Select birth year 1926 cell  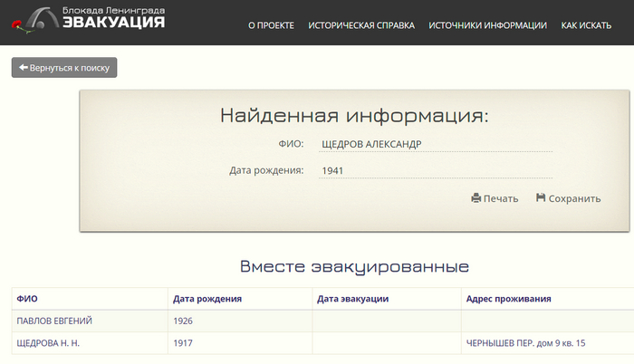[183, 321]
